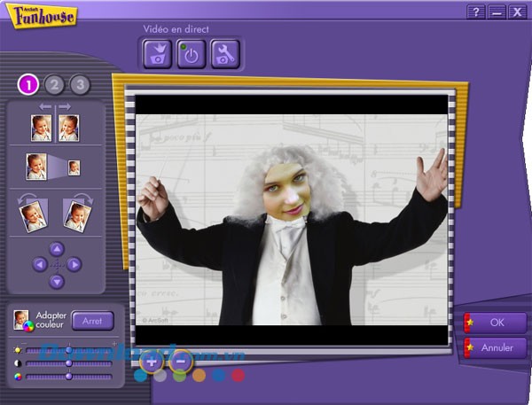Image resolution: width=532 pixels, height=405 pixels.
Task: Click the Annuler button
Action: (496, 348)
